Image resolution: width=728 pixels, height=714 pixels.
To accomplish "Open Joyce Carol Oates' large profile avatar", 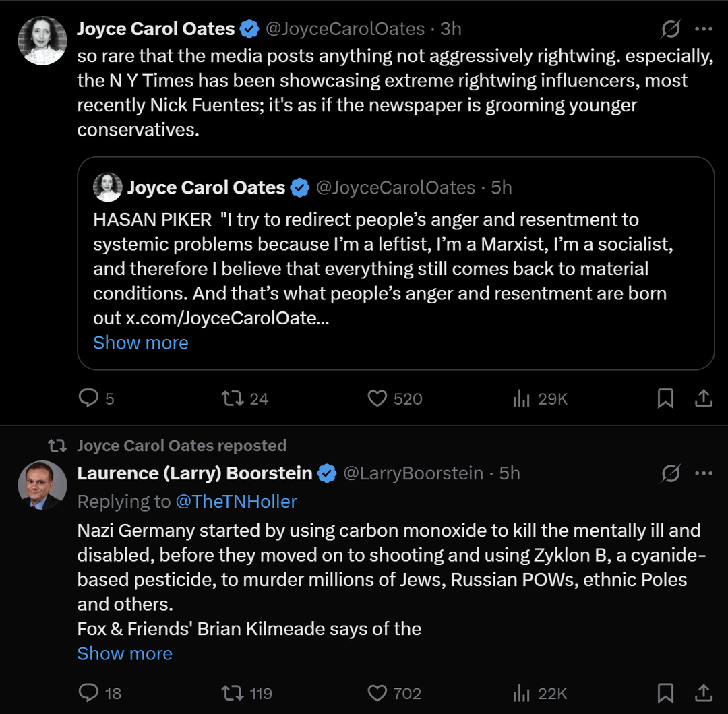I will pos(42,40).
